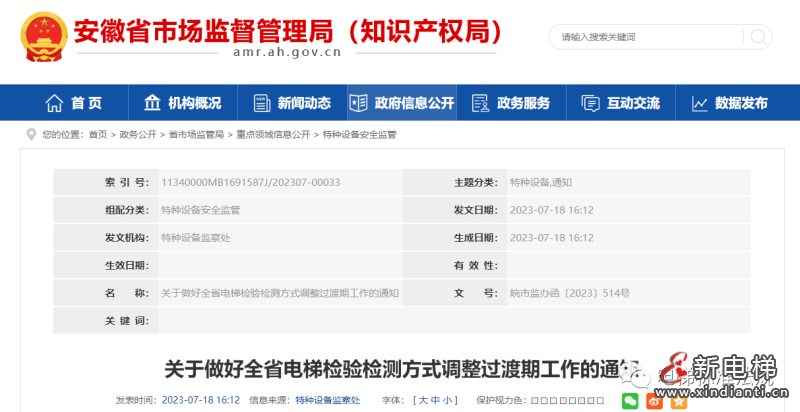
Task: Open the 政务服务 navigation tab
Action: (511, 103)
